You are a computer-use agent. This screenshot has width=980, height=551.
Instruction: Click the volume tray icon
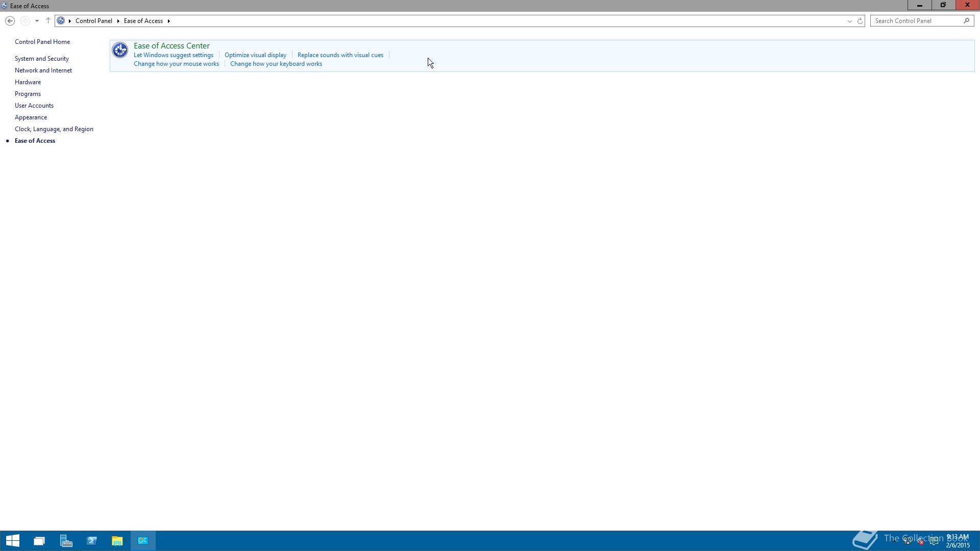coord(921,541)
